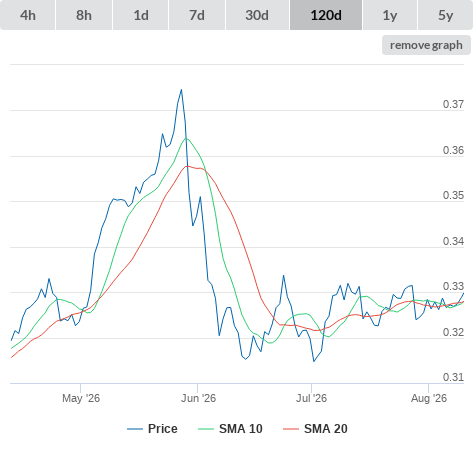Switch chart to 1y range

pos(390,15)
